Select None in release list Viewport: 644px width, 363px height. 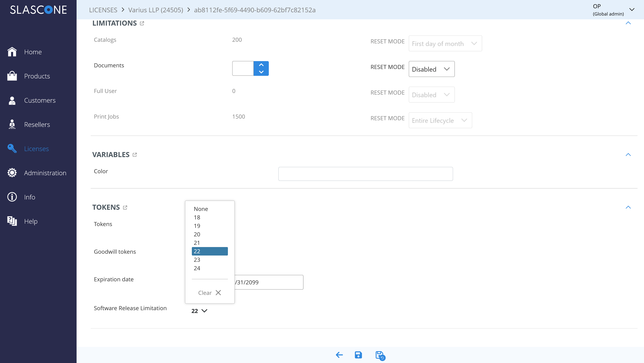(210, 209)
